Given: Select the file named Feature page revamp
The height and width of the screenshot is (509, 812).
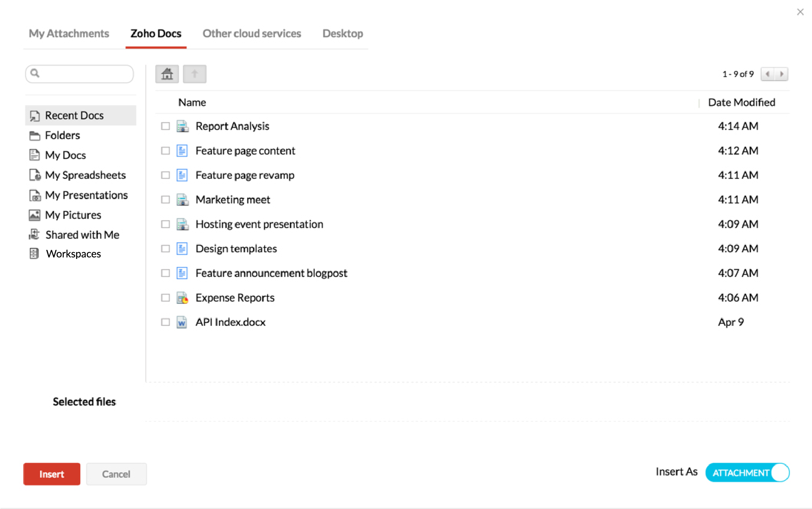Looking at the screenshot, I should [x=245, y=175].
